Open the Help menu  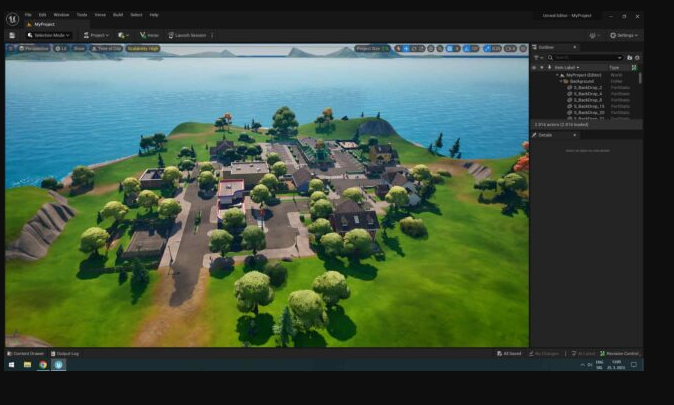pos(154,15)
